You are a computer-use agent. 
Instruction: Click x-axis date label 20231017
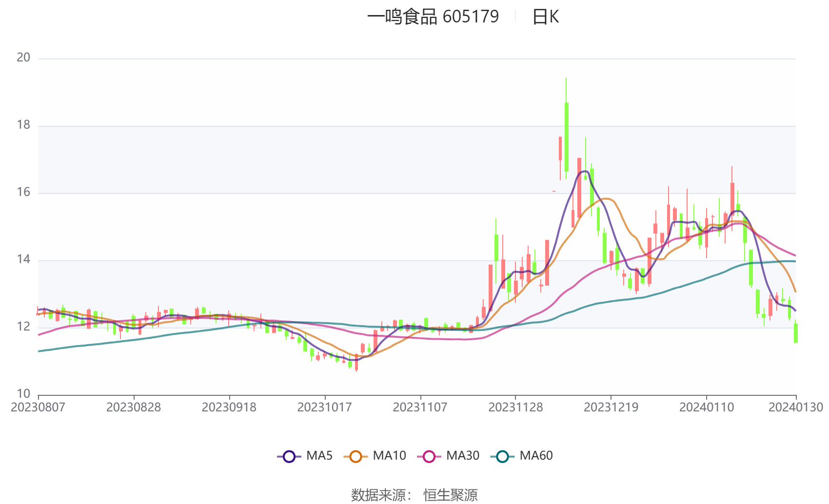click(x=325, y=407)
